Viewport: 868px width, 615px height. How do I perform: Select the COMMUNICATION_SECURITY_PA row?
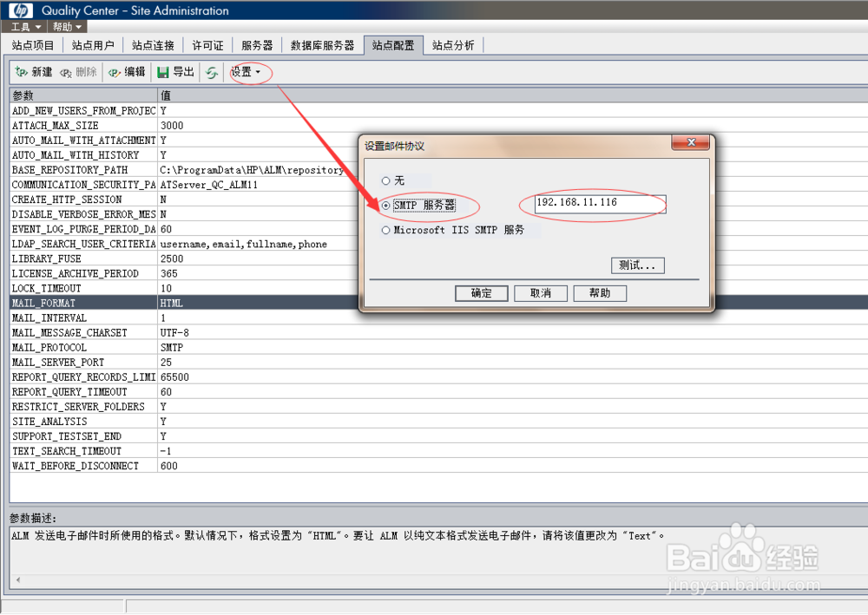tap(438, 185)
